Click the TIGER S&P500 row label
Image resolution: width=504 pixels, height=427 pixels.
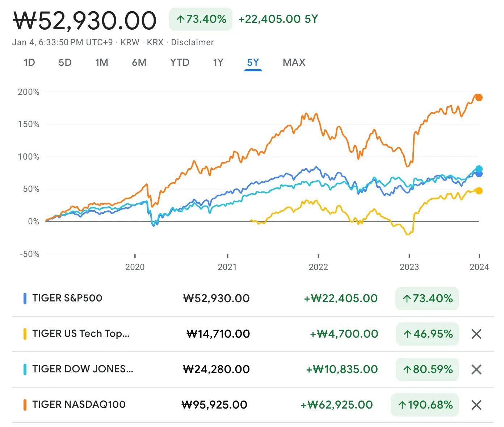67,298
